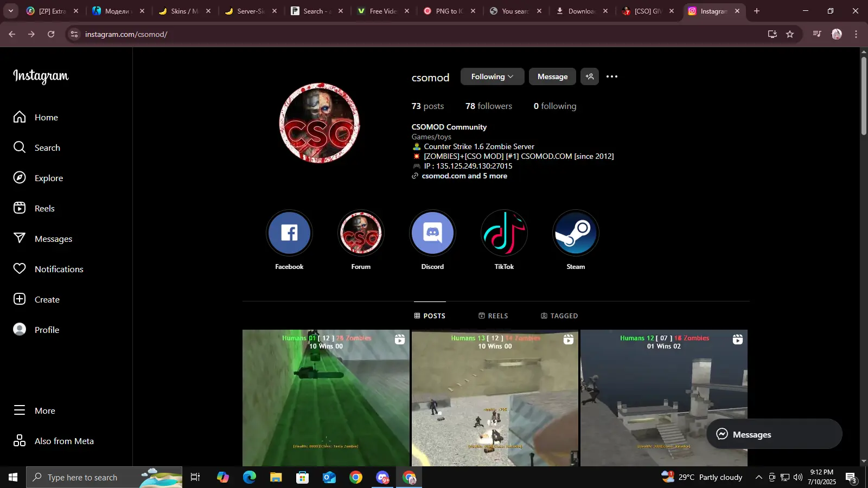Click the Instagram logo

[41, 76]
